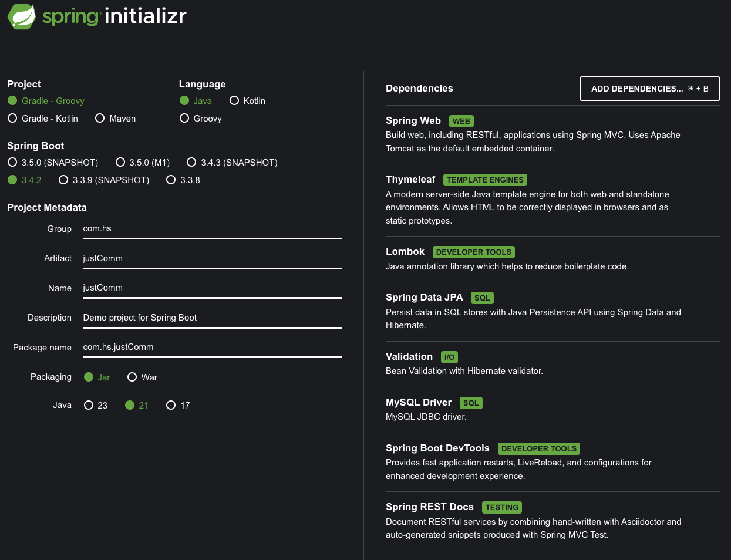Image resolution: width=731 pixels, height=560 pixels.
Task: Click the SQL tag beside MySQL Driver
Action: pos(471,403)
